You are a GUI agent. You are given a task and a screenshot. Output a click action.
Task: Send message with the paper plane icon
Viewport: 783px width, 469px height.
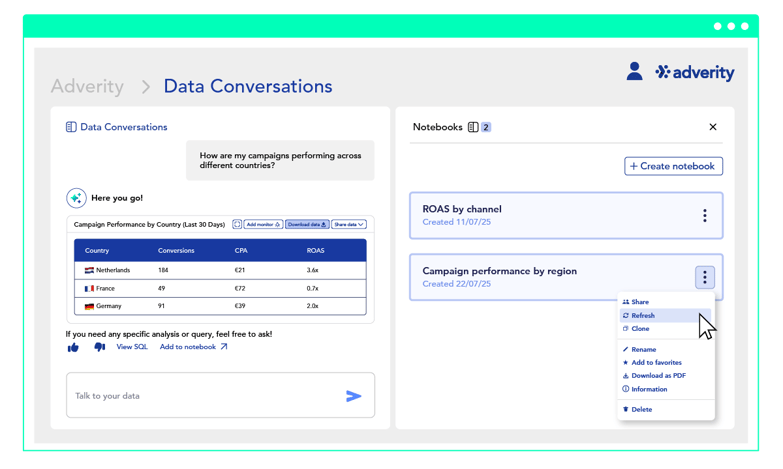pos(353,396)
